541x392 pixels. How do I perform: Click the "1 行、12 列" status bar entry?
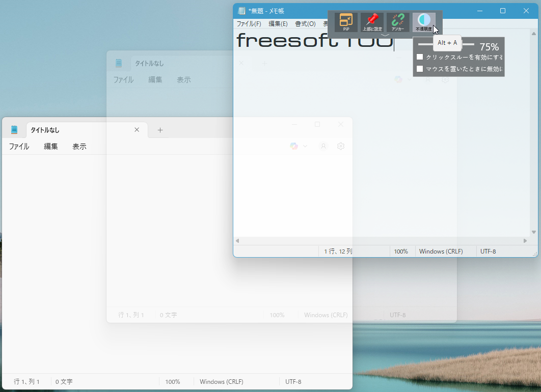338,251
